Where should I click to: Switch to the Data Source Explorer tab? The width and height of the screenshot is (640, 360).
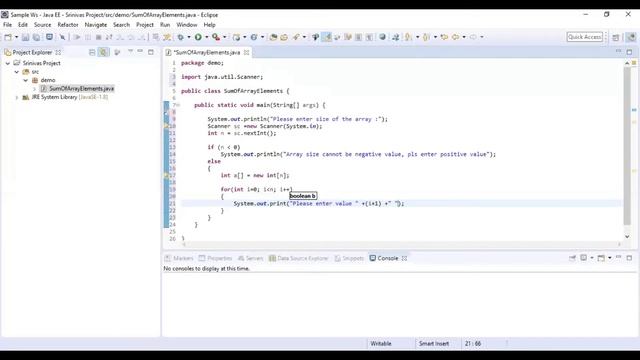click(298, 258)
